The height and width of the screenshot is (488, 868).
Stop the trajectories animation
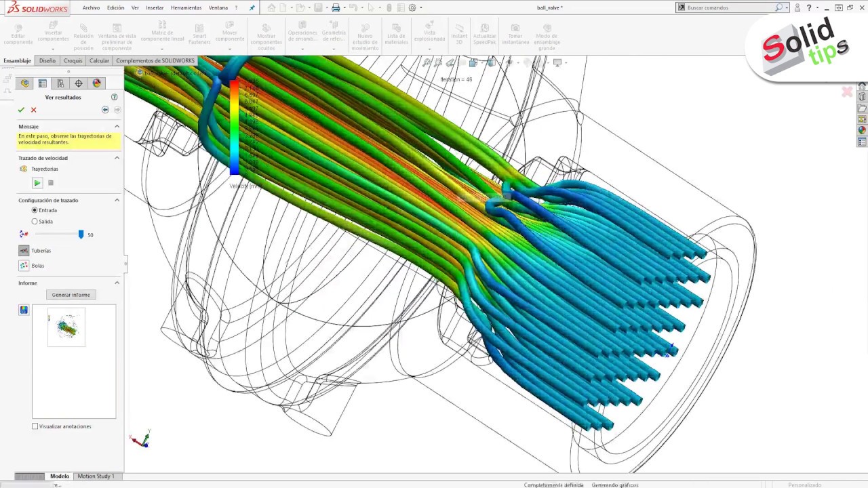pos(50,183)
